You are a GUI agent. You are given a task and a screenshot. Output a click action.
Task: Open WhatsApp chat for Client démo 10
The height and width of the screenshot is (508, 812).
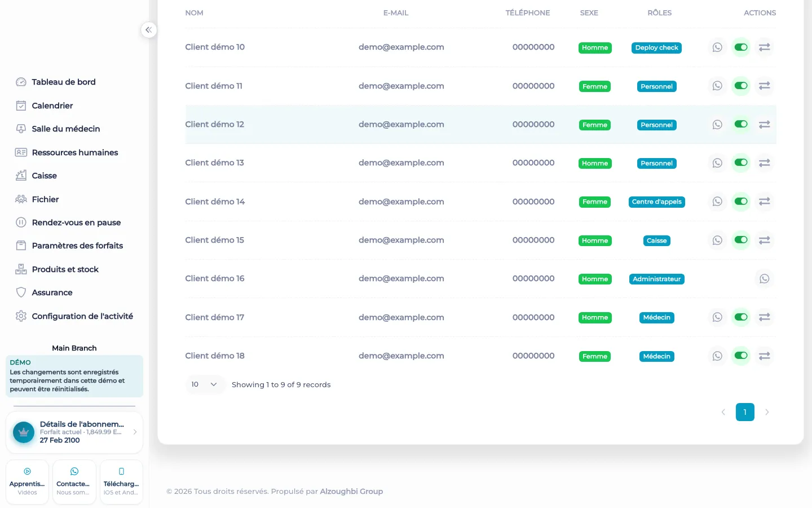click(x=717, y=47)
